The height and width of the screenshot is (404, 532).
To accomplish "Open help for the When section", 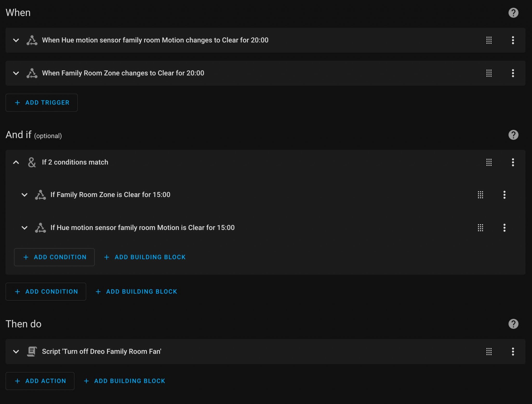I will [513, 13].
